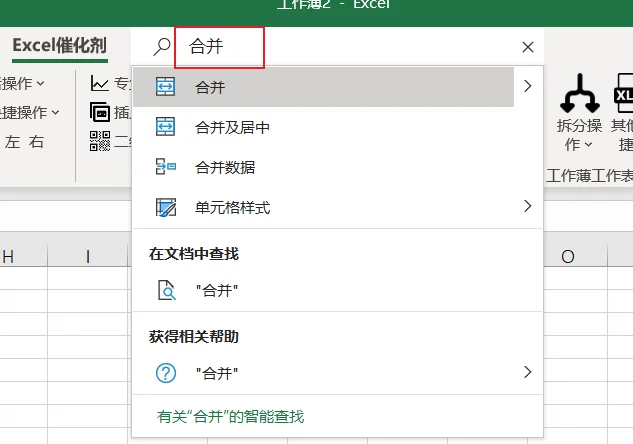Image resolution: width=633 pixels, height=444 pixels.
Task: Open the 拆分操作 dropdown
Action: pyautogui.click(x=579, y=135)
